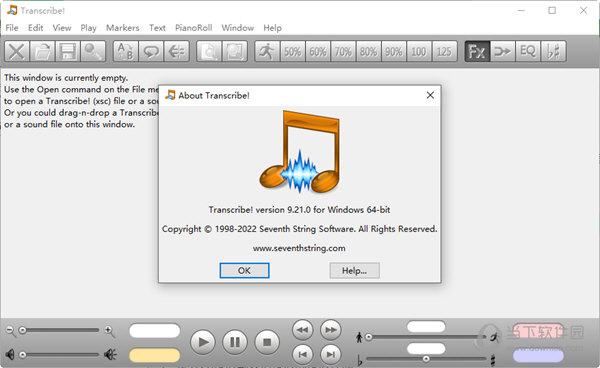Click the sharp symbol pitch icon
The height and width of the screenshot is (368, 600).
pyautogui.click(x=493, y=360)
